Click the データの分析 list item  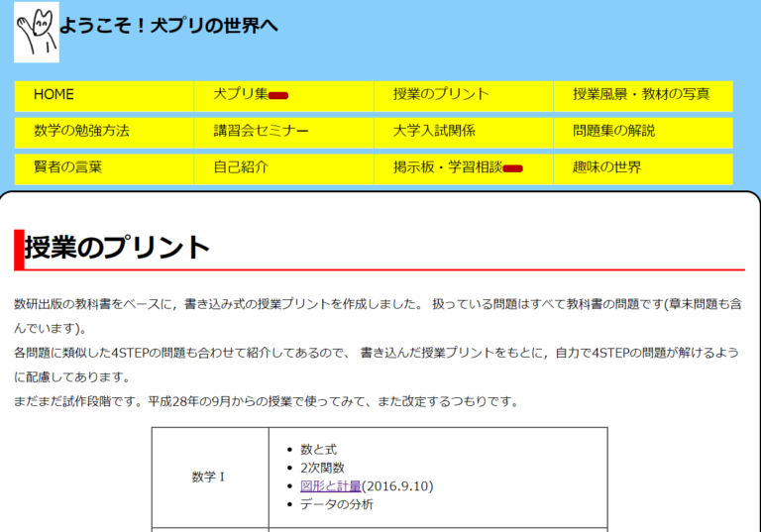click(x=336, y=504)
